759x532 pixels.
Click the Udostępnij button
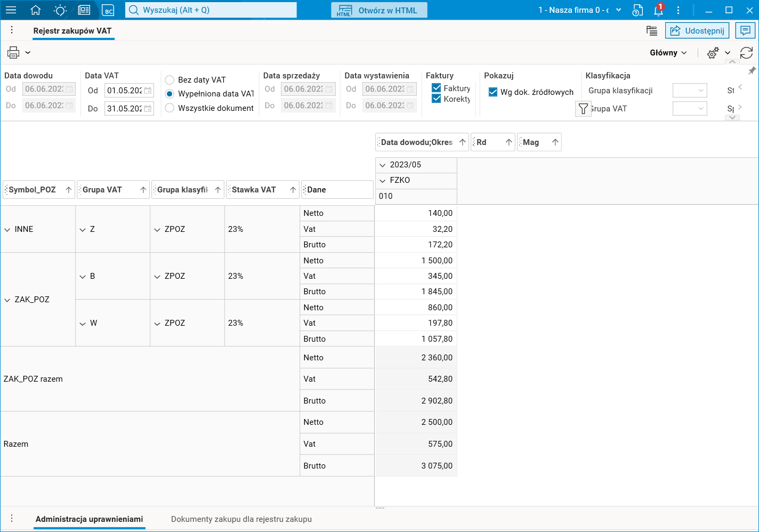tap(697, 30)
